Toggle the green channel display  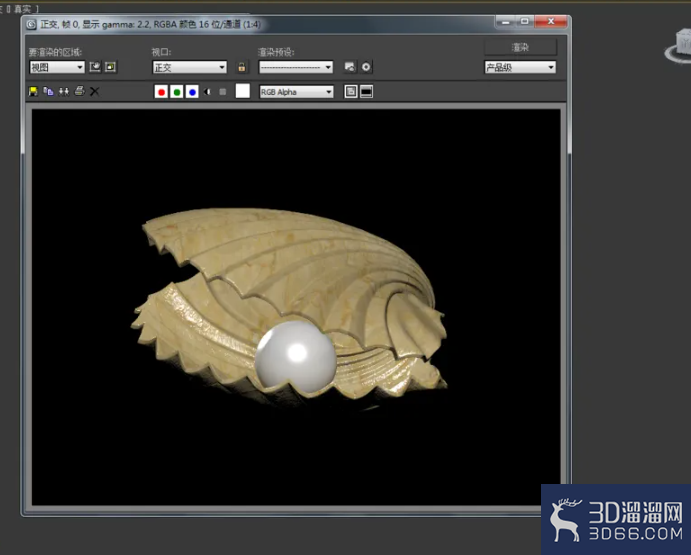click(177, 92)
